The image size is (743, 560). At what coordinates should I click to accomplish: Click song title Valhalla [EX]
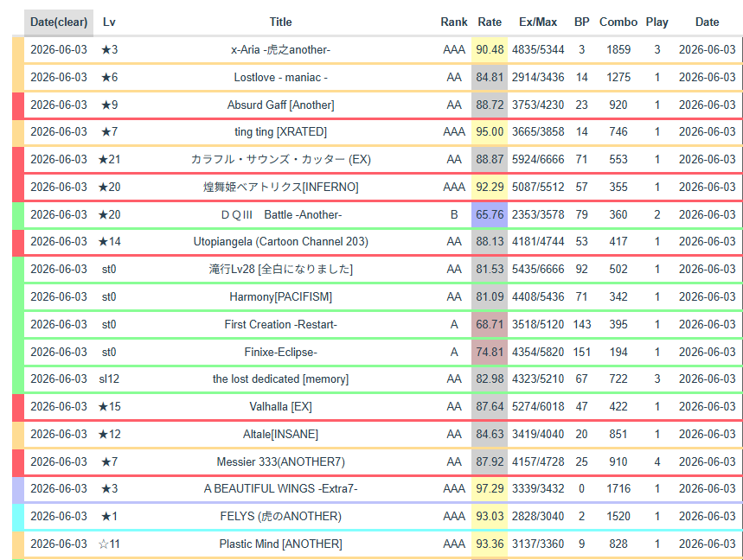tap(280, 406)
